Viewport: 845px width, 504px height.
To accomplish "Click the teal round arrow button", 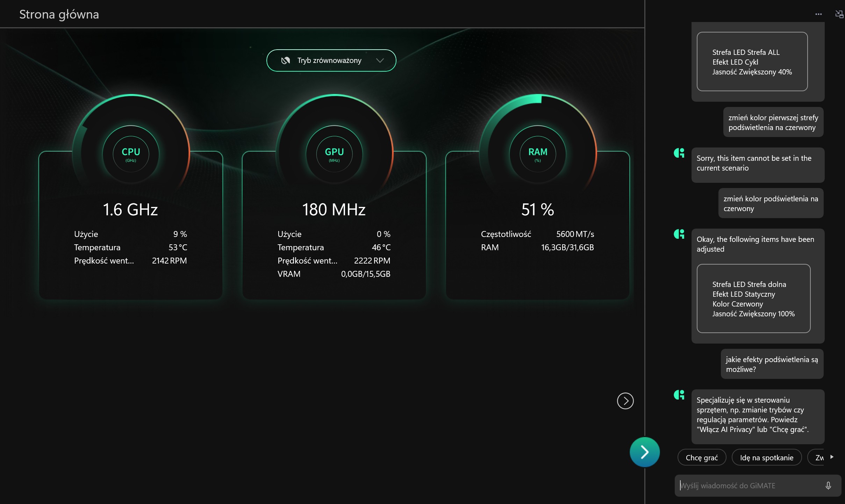I will pyautogui.click(x=644, y=452).
